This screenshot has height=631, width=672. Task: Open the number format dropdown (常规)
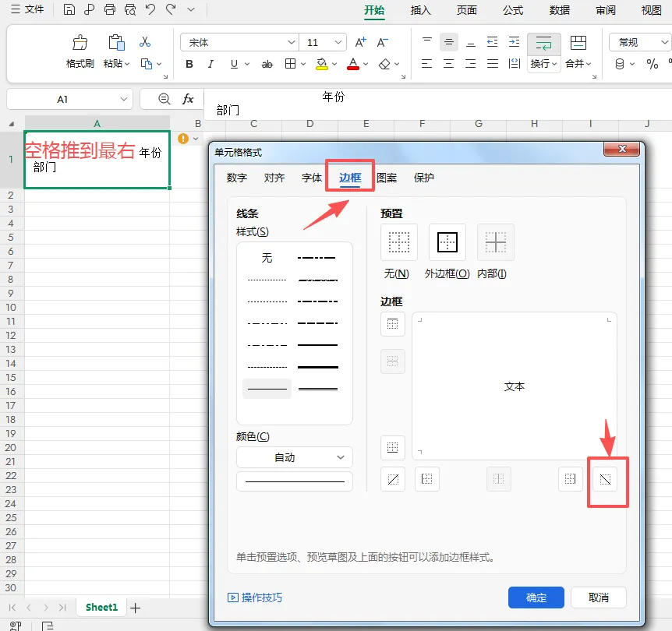click(x=664, y=42)
